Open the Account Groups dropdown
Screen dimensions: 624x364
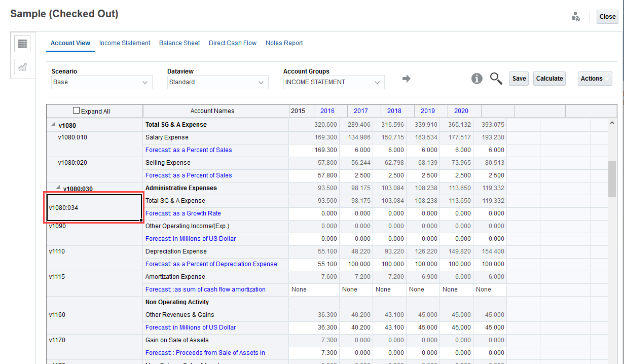pyautogui.click(x=334, y=82)
